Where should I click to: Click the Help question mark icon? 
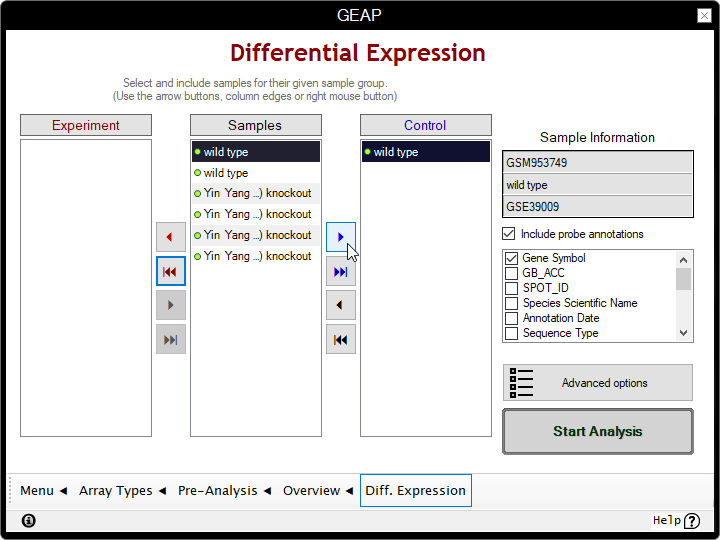[692, 521]
